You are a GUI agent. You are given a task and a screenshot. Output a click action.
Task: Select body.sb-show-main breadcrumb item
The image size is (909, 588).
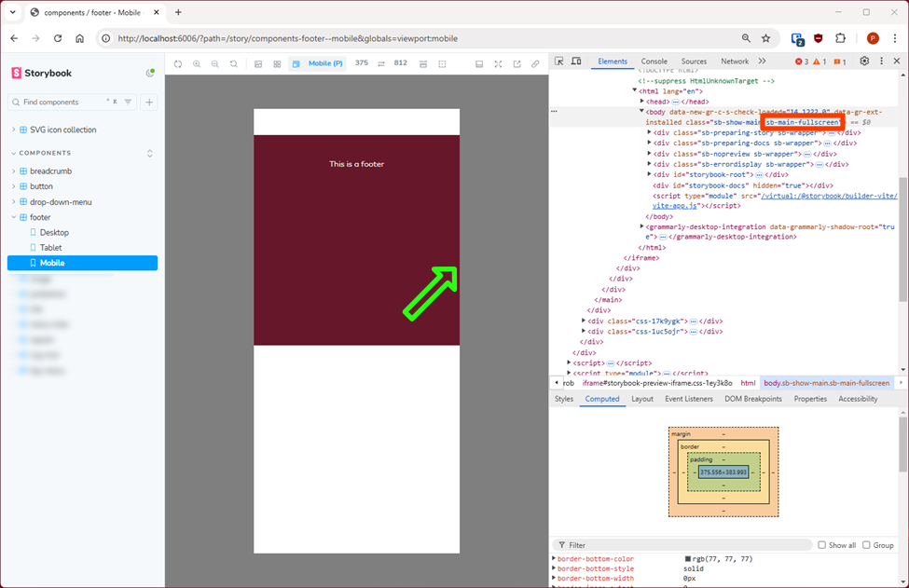826,383
